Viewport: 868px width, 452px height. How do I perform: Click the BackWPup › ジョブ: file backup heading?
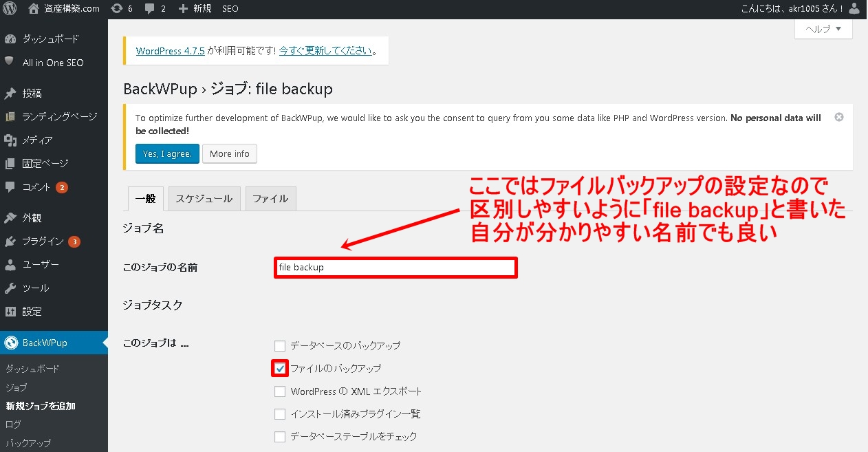click(x=228, y=89)
